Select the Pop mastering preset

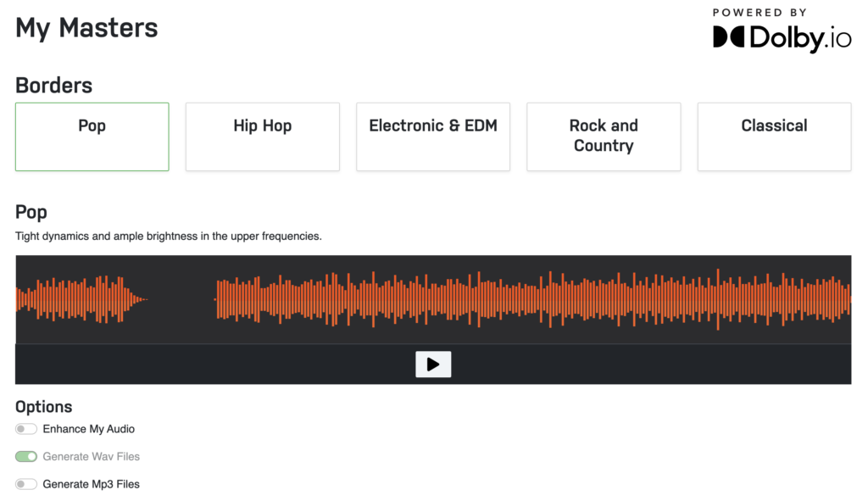coord(92,136)
